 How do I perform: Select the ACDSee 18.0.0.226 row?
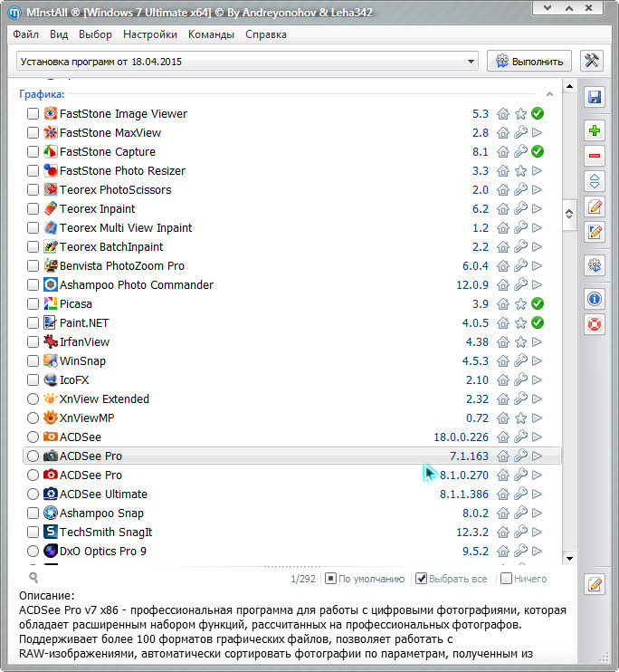pos(291,437)
